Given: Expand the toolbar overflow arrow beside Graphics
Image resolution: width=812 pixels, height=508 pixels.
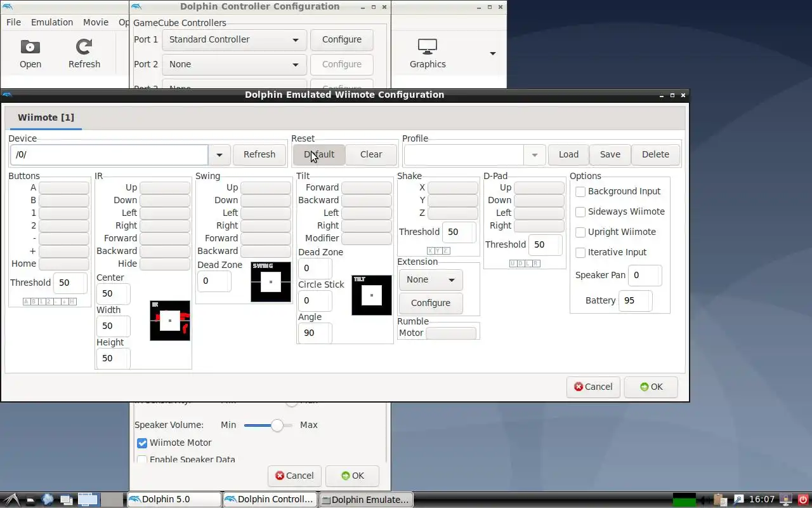Looking at the screenshot, I should click(x=493, y=53).
